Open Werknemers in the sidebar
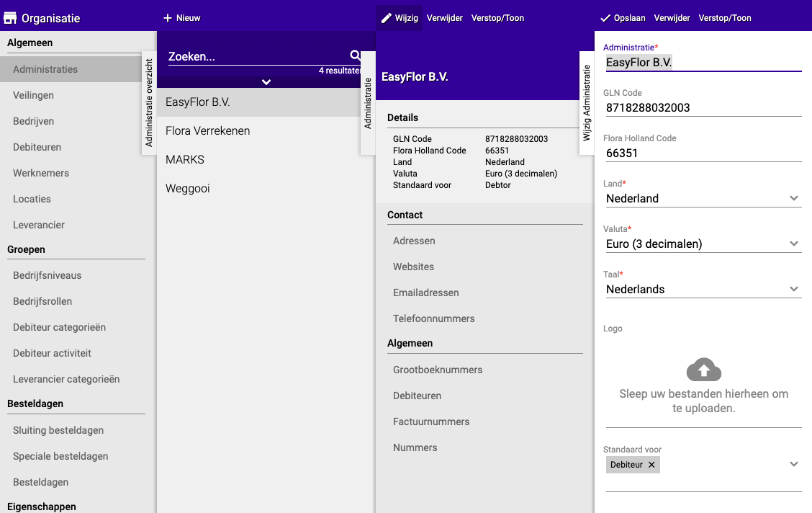Viewport: 812px width, 513px height. [41, 173]
